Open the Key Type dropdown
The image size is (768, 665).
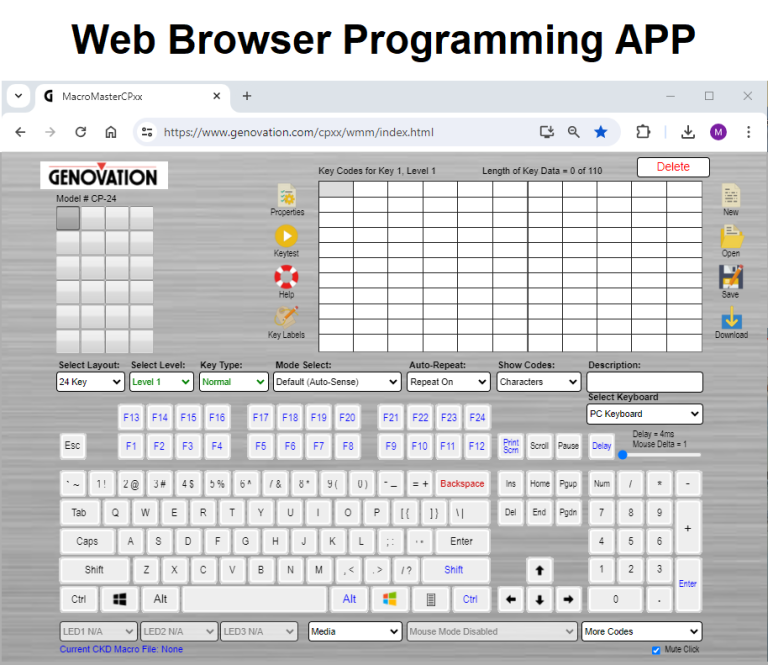click(234, 382)
